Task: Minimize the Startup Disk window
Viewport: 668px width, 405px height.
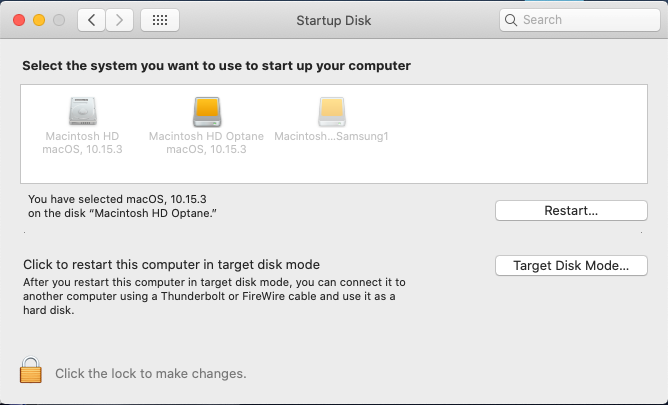Action: 39,20
